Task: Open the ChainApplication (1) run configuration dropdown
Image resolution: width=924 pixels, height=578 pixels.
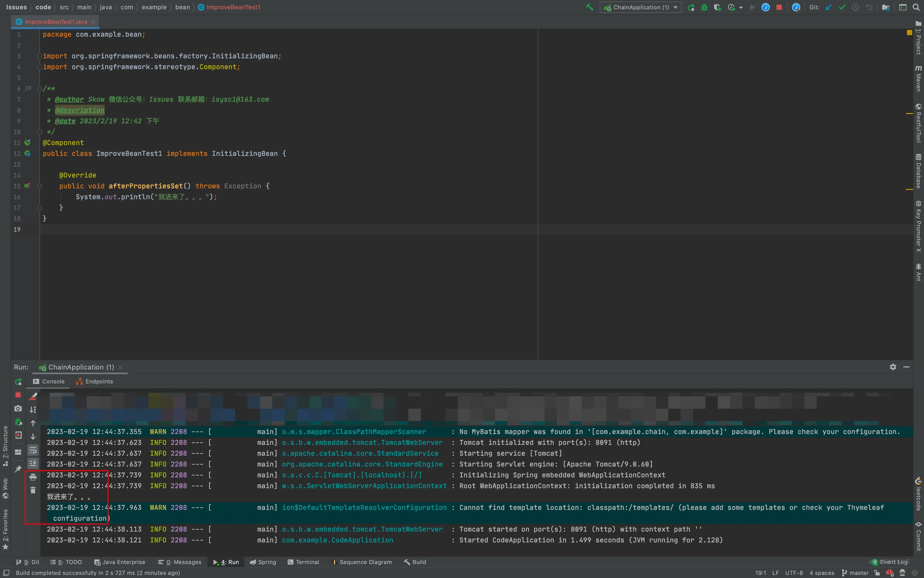Action: (641, 7)
